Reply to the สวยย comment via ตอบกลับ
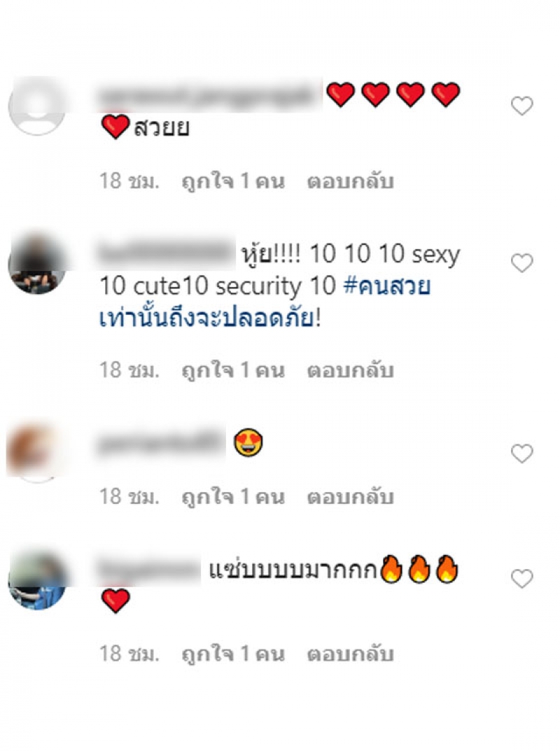 [x=350, y=182]
